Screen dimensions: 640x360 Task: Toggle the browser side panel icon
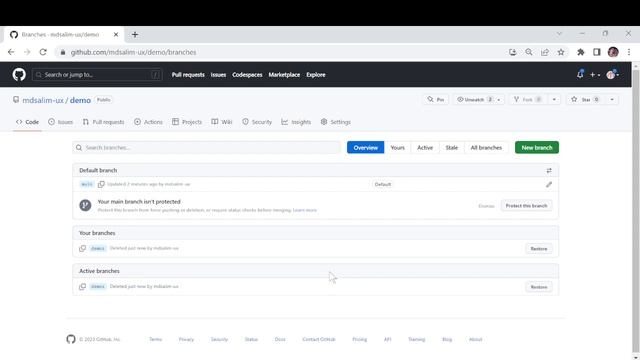click(597, 52)
